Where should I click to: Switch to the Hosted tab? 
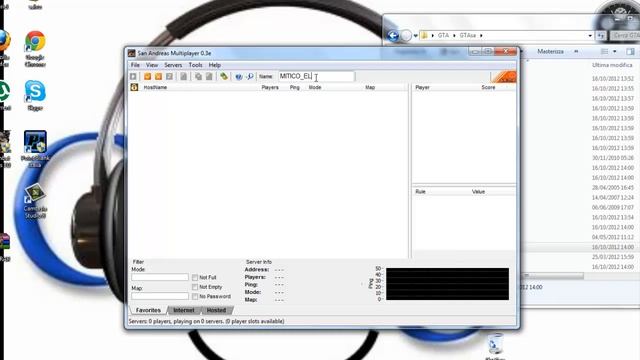(216, 310)
